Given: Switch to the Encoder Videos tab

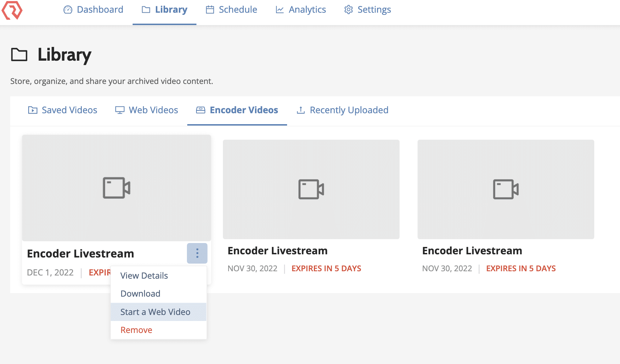Looking at the screenshot, I should pyautogui.click(x=237, y=110).
